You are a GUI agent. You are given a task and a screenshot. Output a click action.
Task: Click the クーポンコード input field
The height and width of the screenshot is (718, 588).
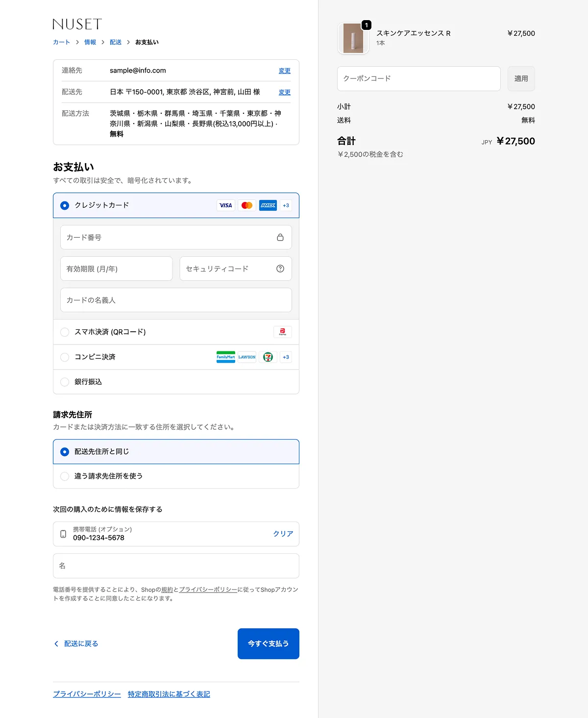418,78
